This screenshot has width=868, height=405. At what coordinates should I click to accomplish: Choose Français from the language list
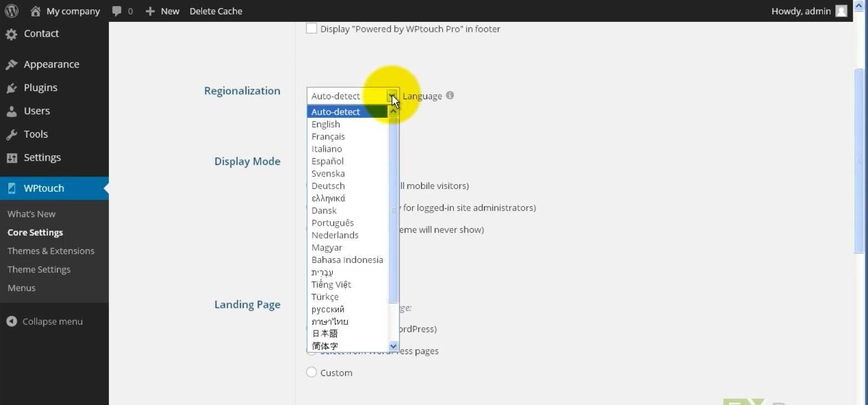click(x=328, y=136)
